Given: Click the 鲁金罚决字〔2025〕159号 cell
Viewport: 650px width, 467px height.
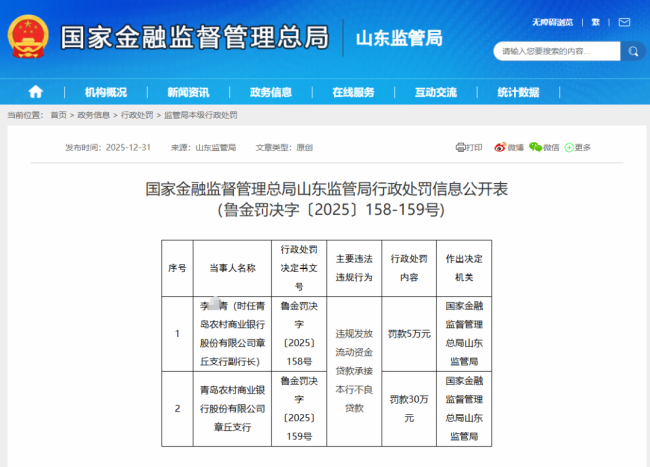Looking at the screenshot, I should (299, 409).
